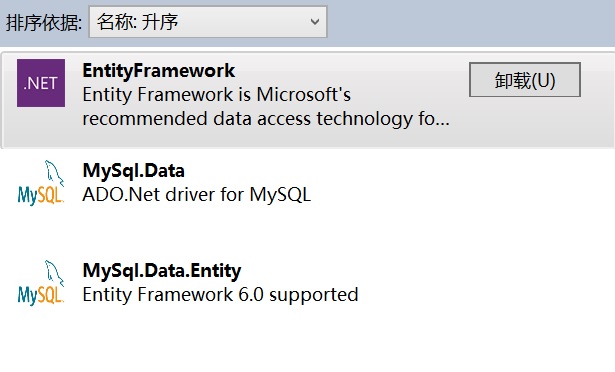Click the dolphin in MySql.Data logo
615x372 pixels.
point(54,173)
